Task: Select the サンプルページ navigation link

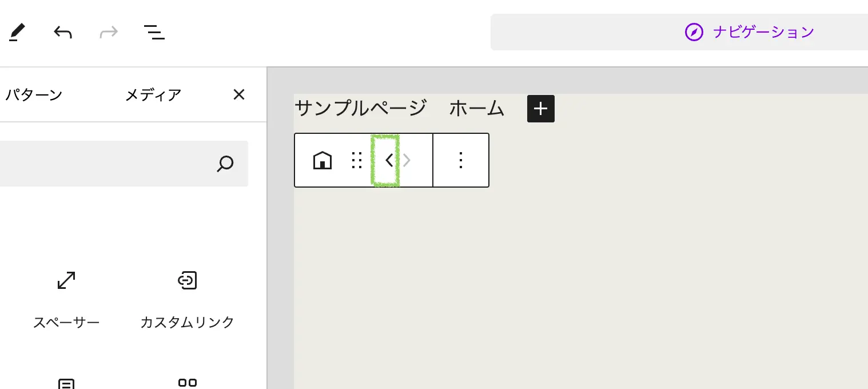Action: click(360, 108)
